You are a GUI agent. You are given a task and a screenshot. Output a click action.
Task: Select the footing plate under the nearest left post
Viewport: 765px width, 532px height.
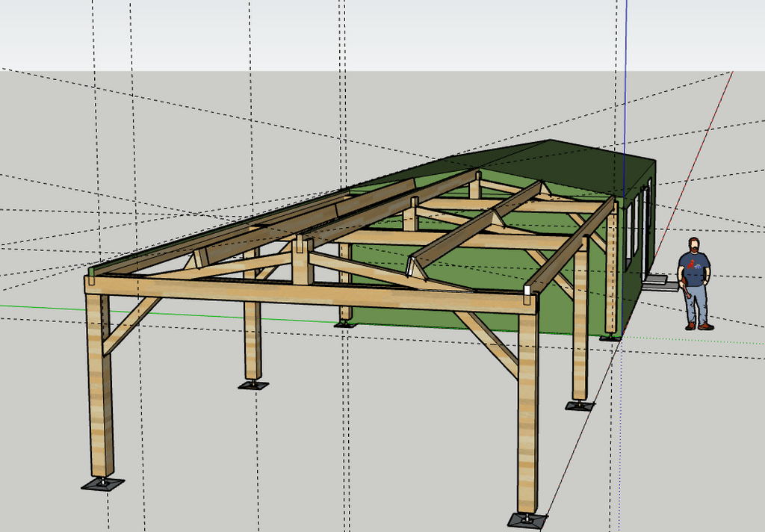[x=102, y=483]
